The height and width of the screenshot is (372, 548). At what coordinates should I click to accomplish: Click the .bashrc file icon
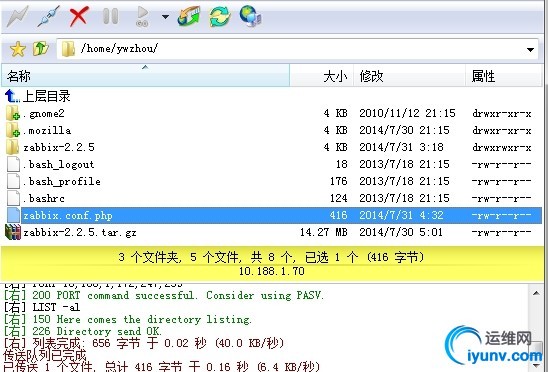(x=13, y=198)
